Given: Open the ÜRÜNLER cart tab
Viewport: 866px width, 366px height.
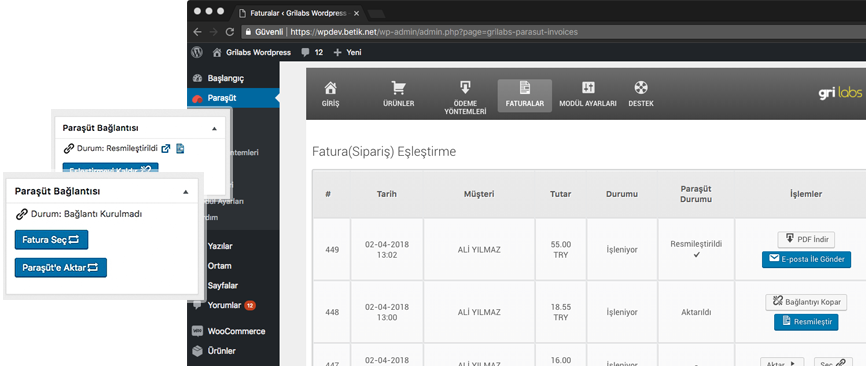Looking at the screenshot, I should [398, 95].
